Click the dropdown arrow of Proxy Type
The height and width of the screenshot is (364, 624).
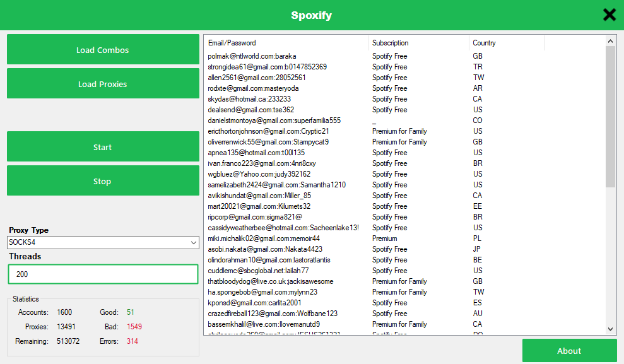(194, 242)
